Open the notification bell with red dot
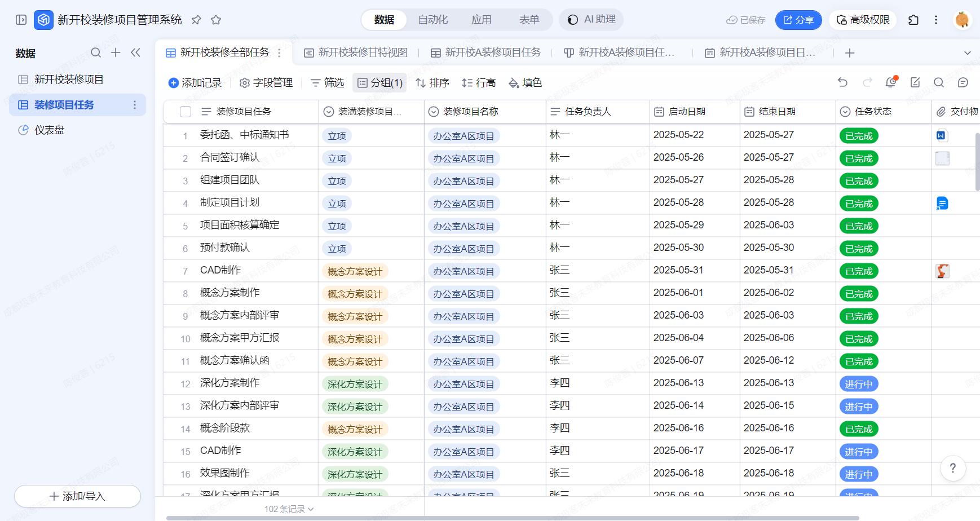 point(891,82)
